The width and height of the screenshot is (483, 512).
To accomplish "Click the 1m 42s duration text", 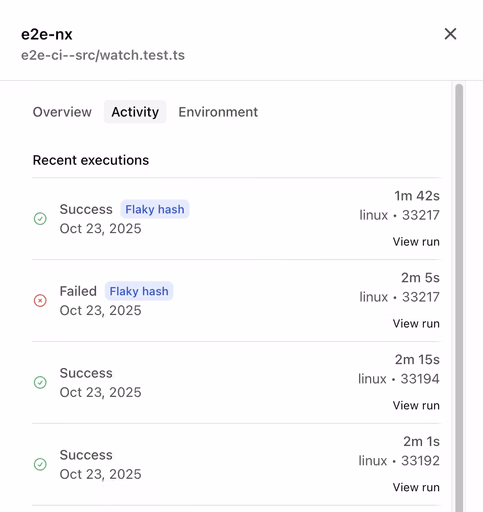I will [417, 196].
